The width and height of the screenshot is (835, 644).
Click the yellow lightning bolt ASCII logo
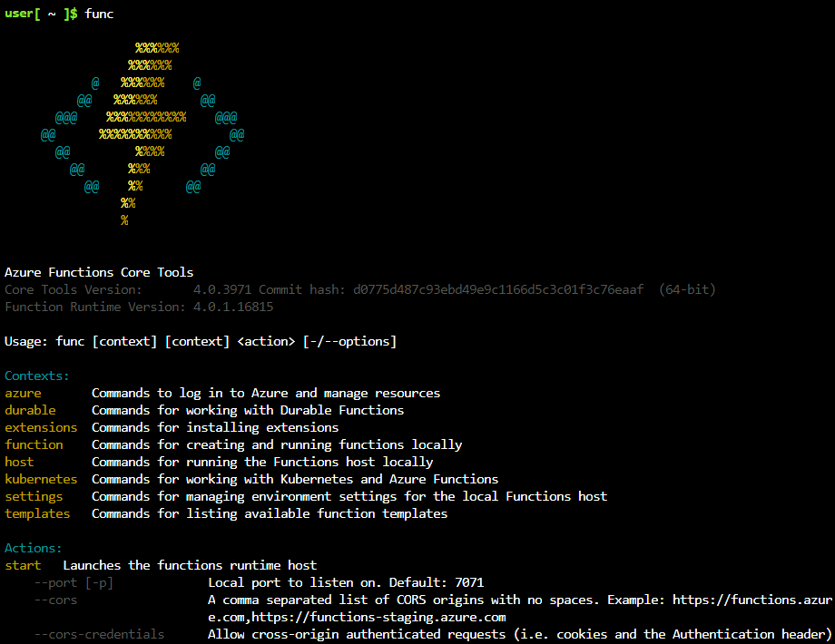tap(142, 134)
